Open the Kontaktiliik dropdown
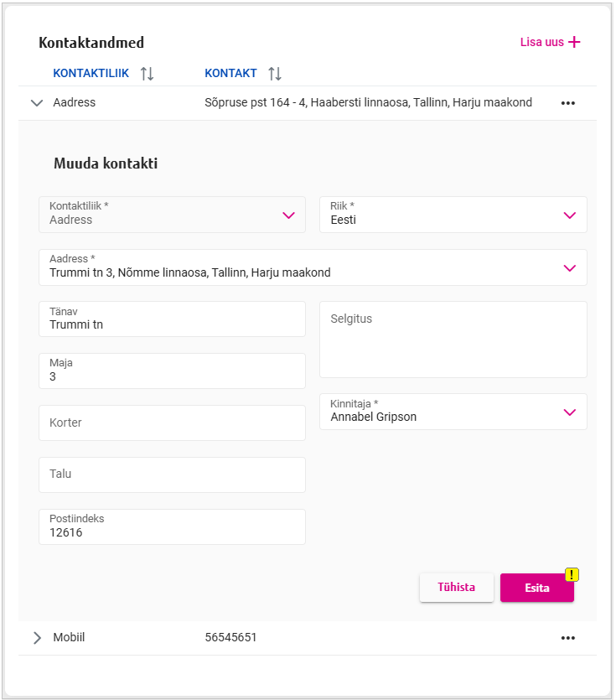Screen dimensions: 616x700 172,215
